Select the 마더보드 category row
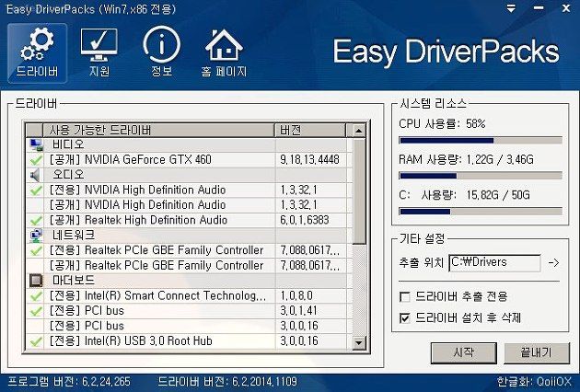This screenshot has width=580, height=392. (188, 281)
